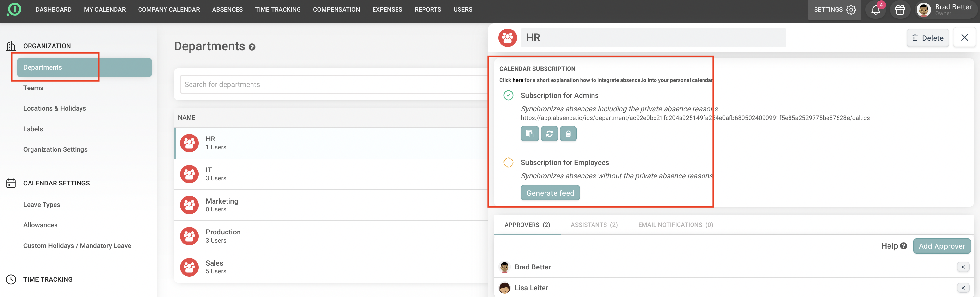Click the 'here' explanation link
This screenshot has height=297, width=980.
pos(517,80)
